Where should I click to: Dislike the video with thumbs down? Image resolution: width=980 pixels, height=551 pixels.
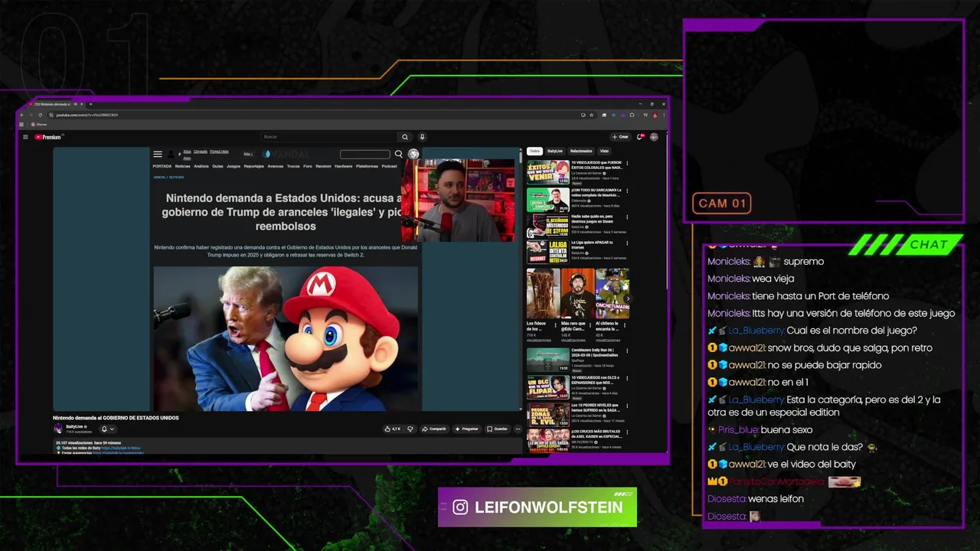pos(410,429)
